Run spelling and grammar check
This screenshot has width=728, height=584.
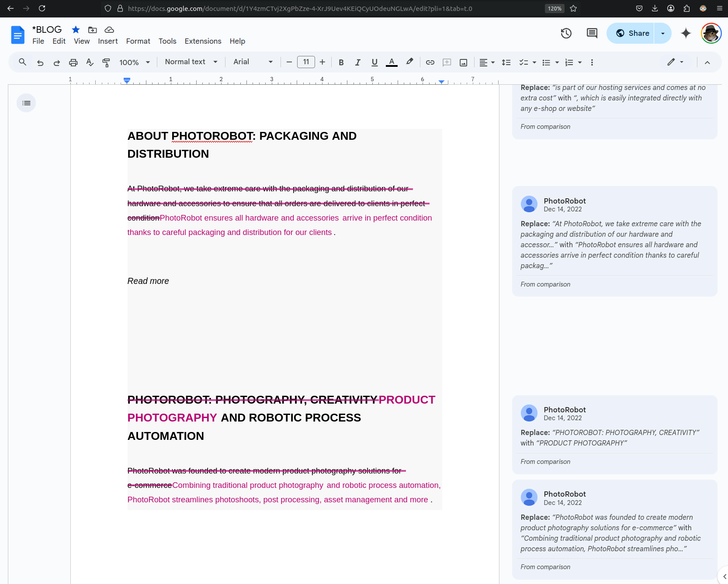(90, 62)
